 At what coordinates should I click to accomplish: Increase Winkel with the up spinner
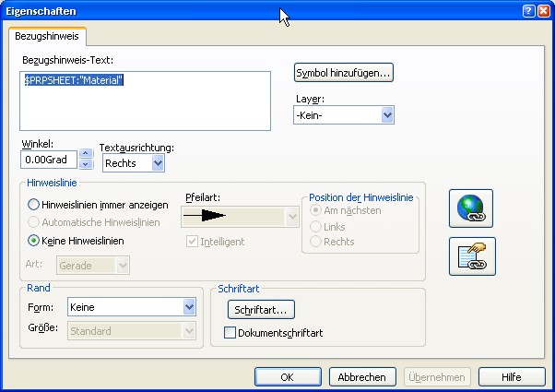click(x=86, y=153)
